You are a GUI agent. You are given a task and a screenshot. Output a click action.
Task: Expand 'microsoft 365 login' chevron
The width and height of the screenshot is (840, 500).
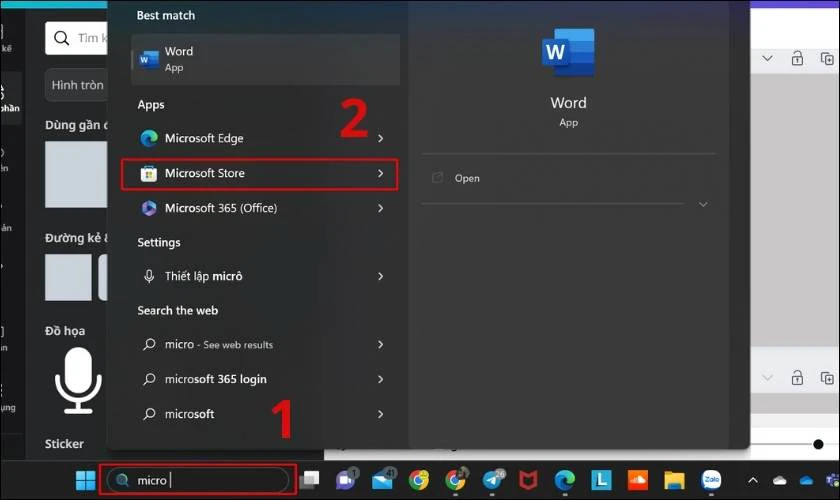point(380,379)
